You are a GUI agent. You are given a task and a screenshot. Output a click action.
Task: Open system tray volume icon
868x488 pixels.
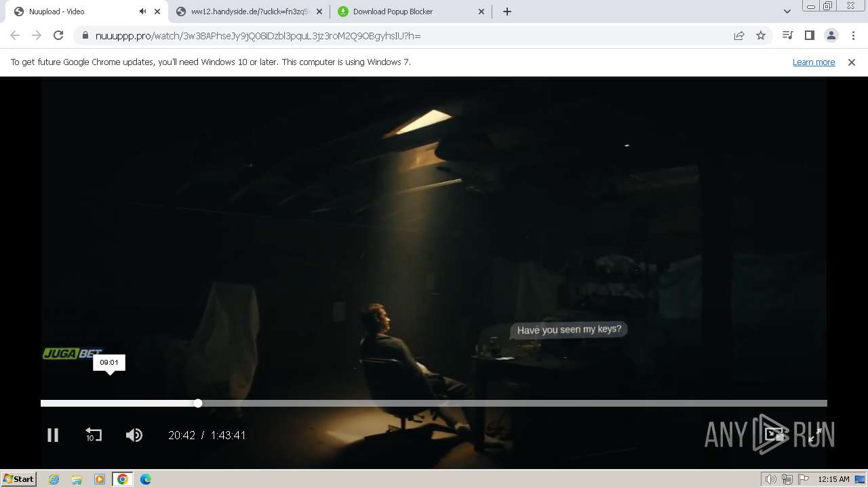click(771, 479)
